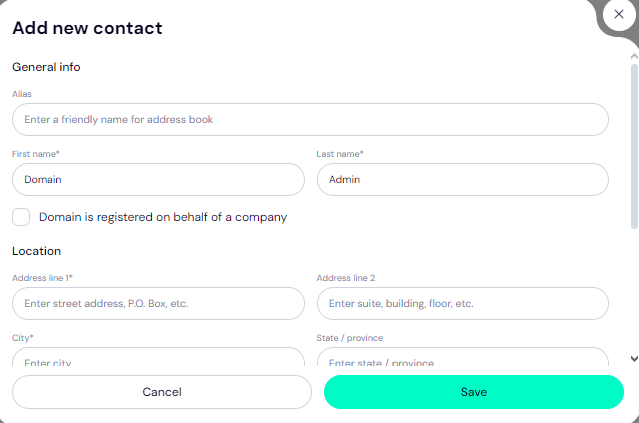Select the Address line 1 input
Screen dimensions: 639x423
(x=158, y=303)
